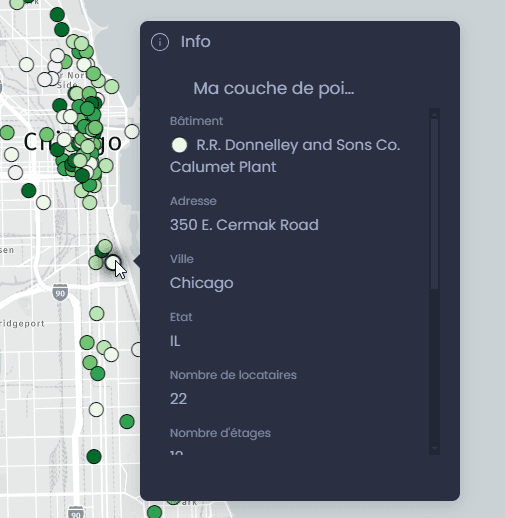The image size is (505, 518).
Task: Click the Info panel scrollbar thumb
Action: pyautogui.click(x=434, y=204)
